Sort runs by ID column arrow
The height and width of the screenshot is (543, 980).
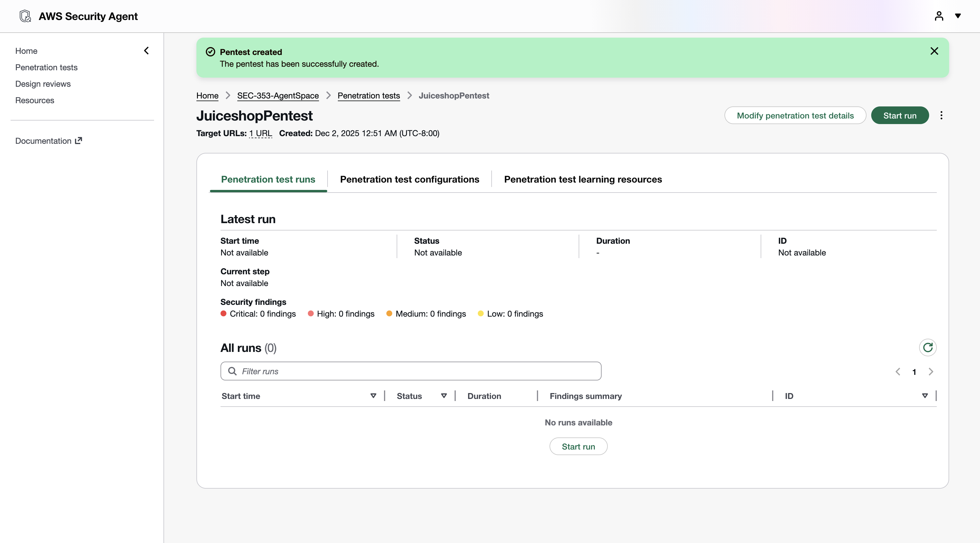tap(925, 396)
